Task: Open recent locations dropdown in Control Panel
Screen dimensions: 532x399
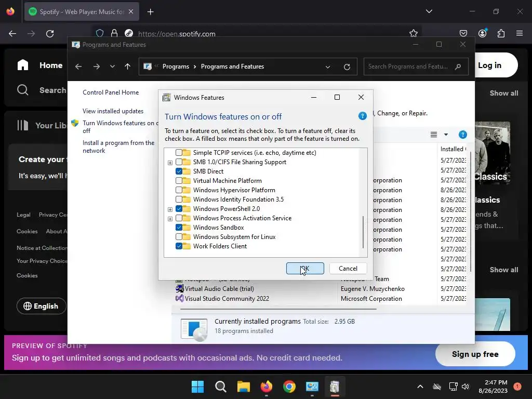Action: point(112,66)
